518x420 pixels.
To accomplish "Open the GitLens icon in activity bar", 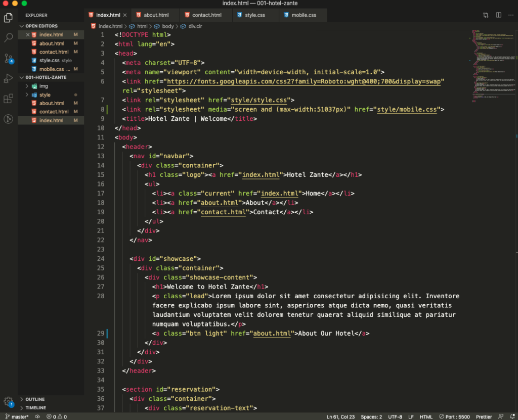I will pyautogui.click(x=8, y=119).
